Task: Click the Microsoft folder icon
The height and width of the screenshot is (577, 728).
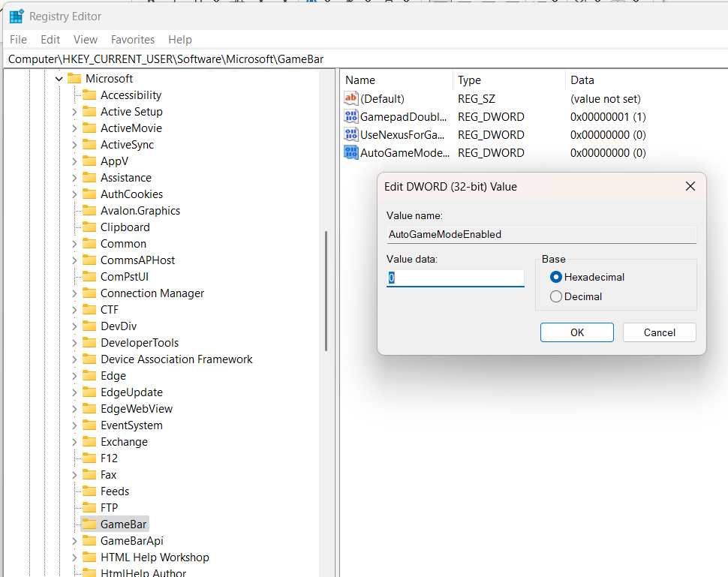Action: point(74,79)
